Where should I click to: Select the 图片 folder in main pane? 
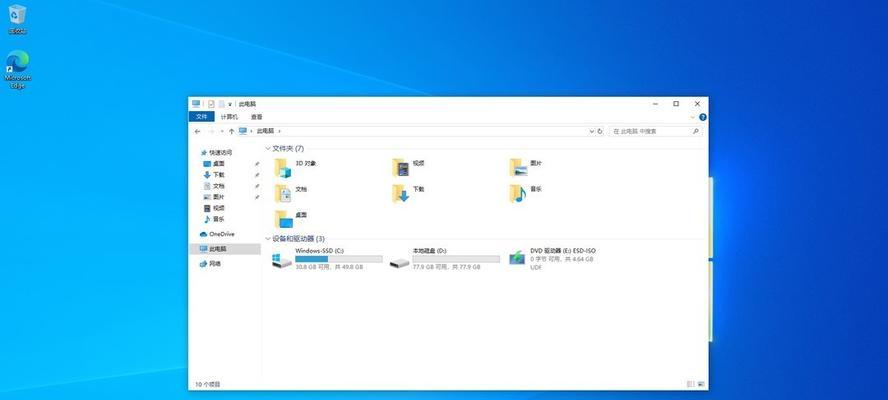526,168
